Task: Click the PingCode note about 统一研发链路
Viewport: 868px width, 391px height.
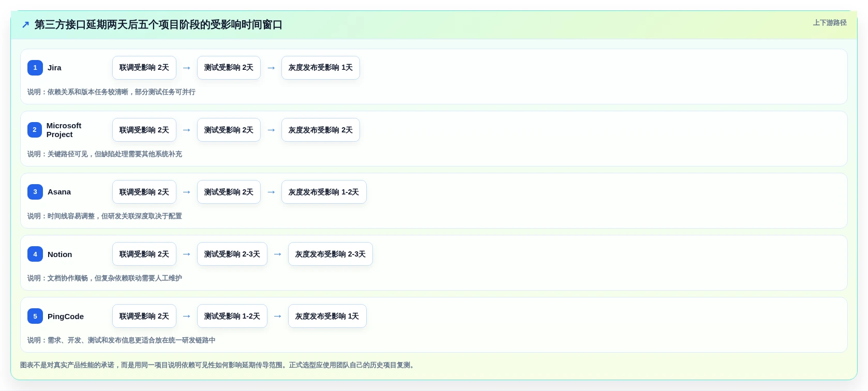Action: point(122,340)
